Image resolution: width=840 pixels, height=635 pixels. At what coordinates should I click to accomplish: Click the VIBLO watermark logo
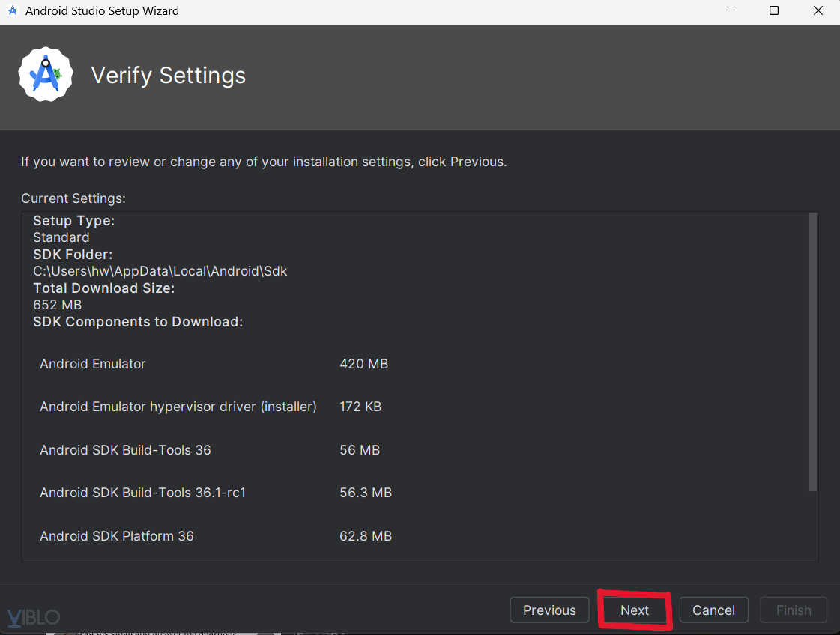pos(33,617)
